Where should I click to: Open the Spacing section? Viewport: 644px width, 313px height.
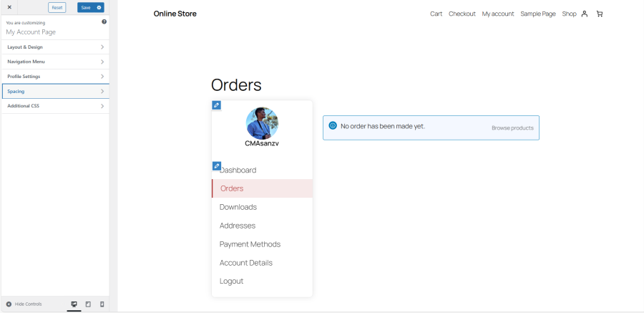tap(55, 91)
